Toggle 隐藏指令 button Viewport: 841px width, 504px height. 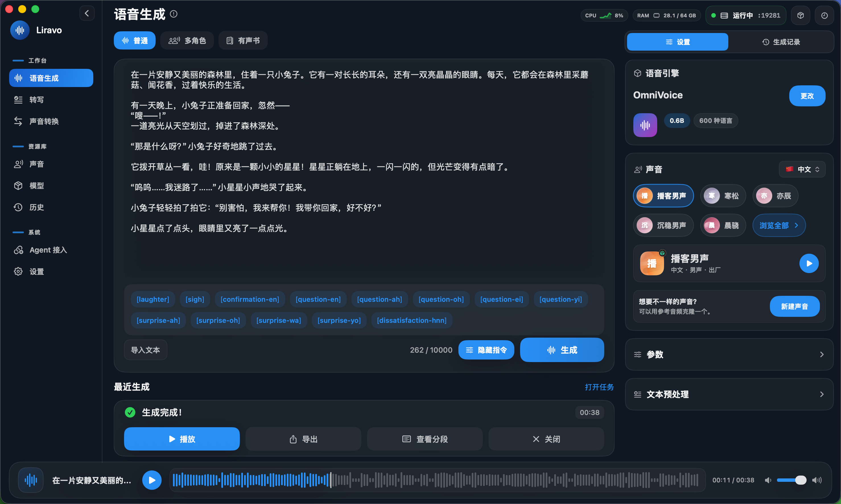point(486,350)
